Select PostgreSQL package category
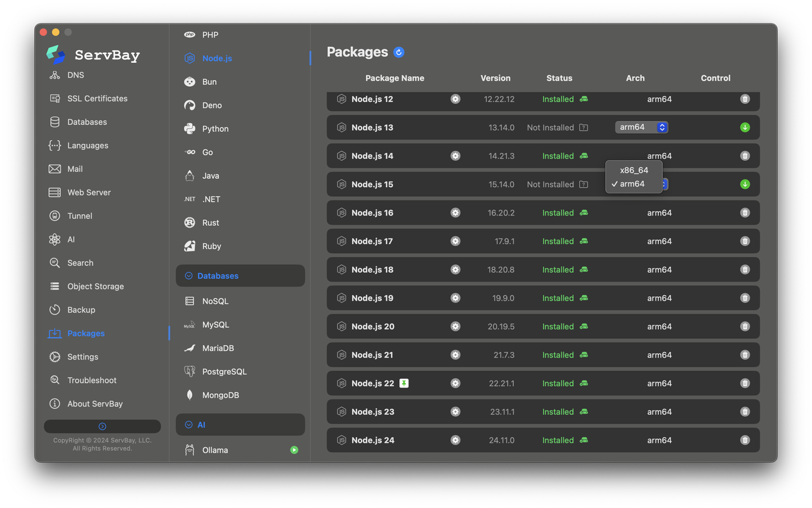812x508 pixels. click(x=224, y=372)
